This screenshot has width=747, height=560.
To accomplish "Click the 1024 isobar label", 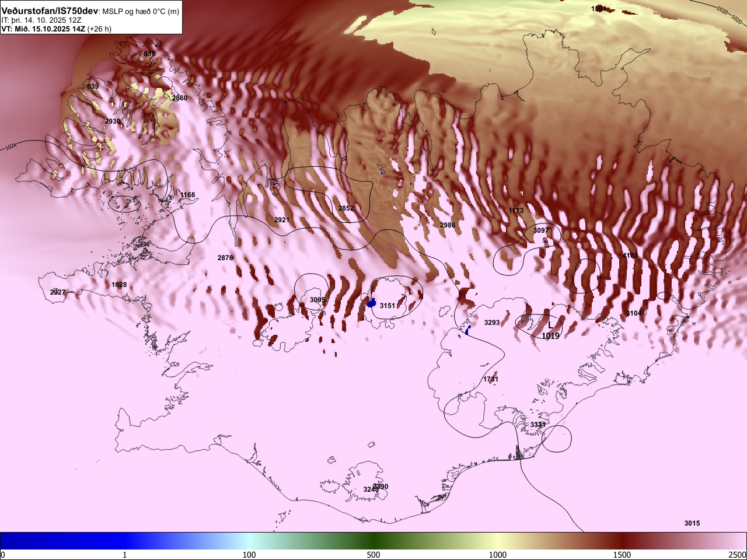I will 11,148.
